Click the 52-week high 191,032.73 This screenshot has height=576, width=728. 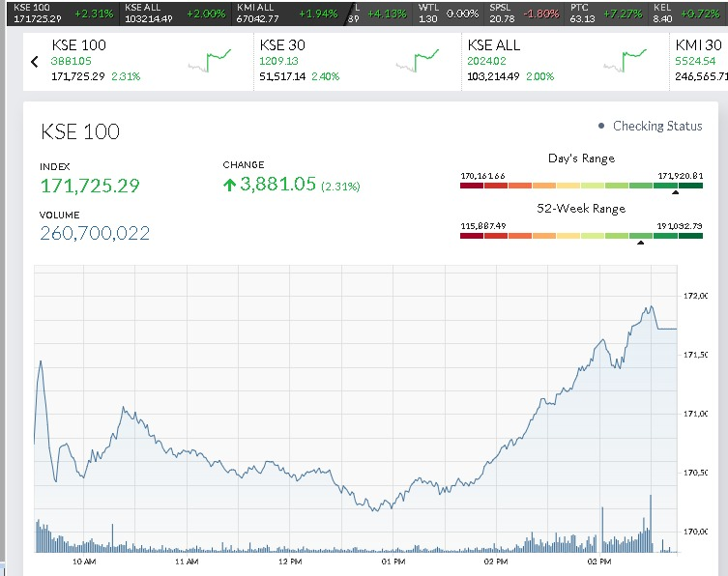coord(680,226)
